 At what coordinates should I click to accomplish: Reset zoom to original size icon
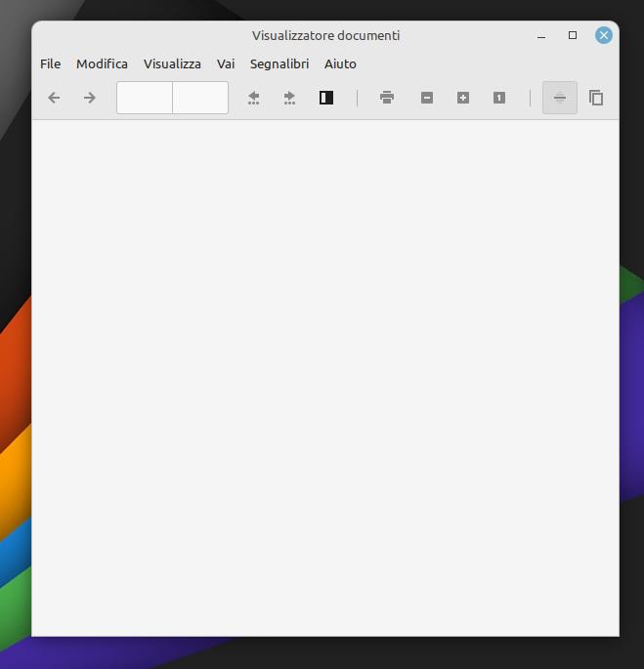click(x=499, y=98)
